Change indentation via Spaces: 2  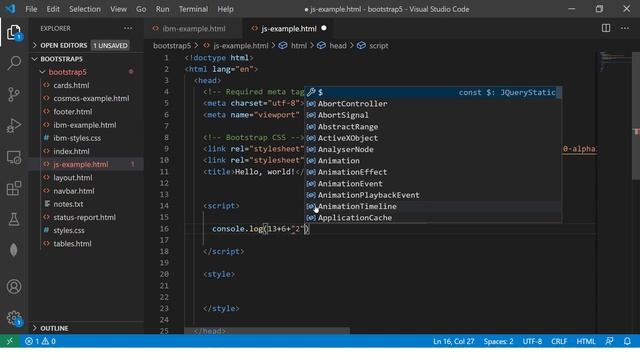tap(498, 341)
